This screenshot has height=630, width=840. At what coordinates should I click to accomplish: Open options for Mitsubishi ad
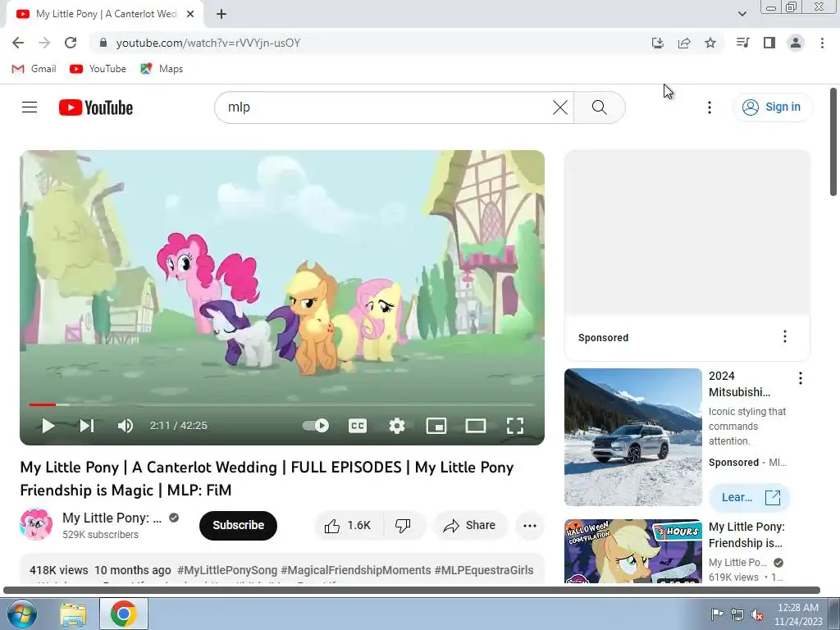tap(801, 378)
